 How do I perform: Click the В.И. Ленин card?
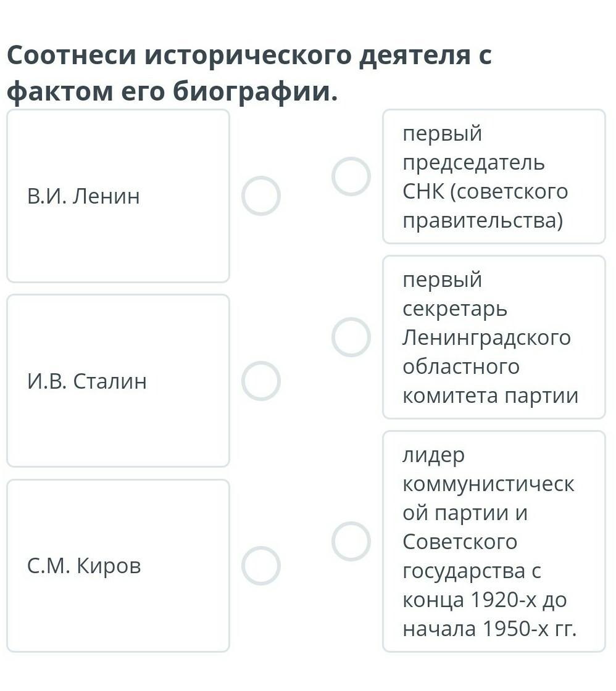(x=118, y=196)
